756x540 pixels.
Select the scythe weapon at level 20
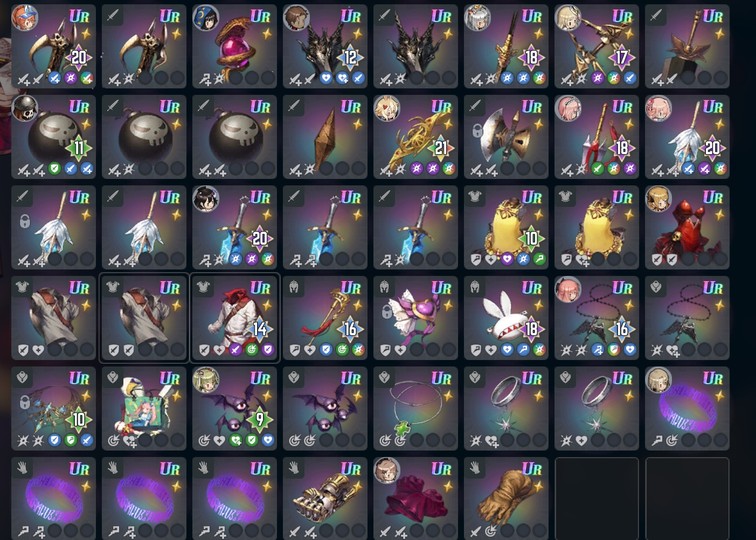[x=53, y=46]
